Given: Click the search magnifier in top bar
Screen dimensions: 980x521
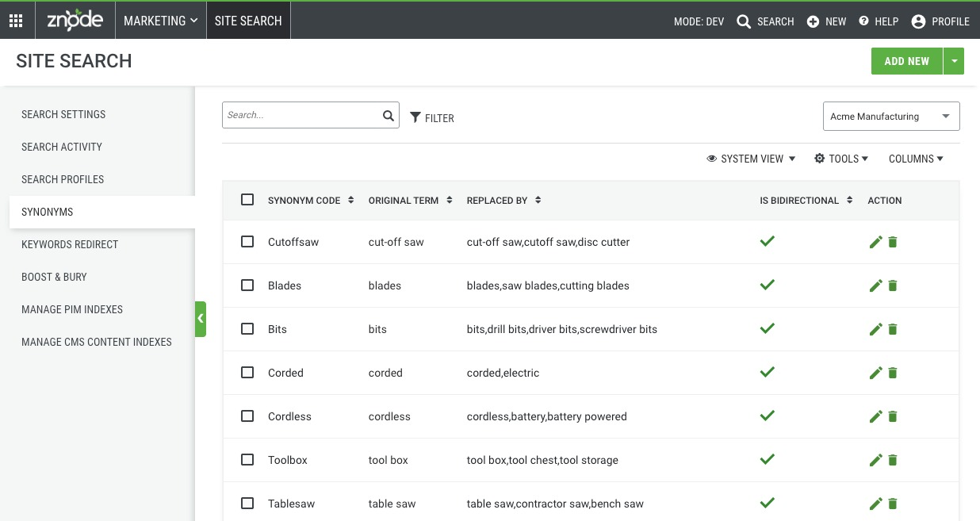Looking at the screenshot, I should pyautogui.click(x=744, y=21).
